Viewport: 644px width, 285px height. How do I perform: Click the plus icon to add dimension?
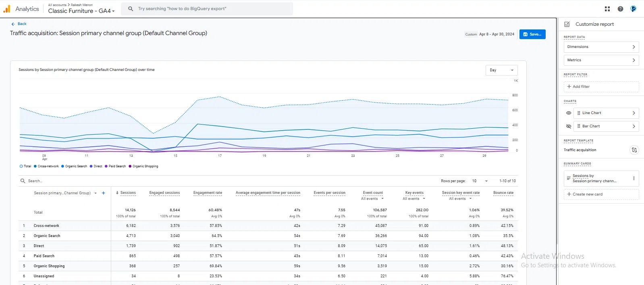(x=104, y=193)
